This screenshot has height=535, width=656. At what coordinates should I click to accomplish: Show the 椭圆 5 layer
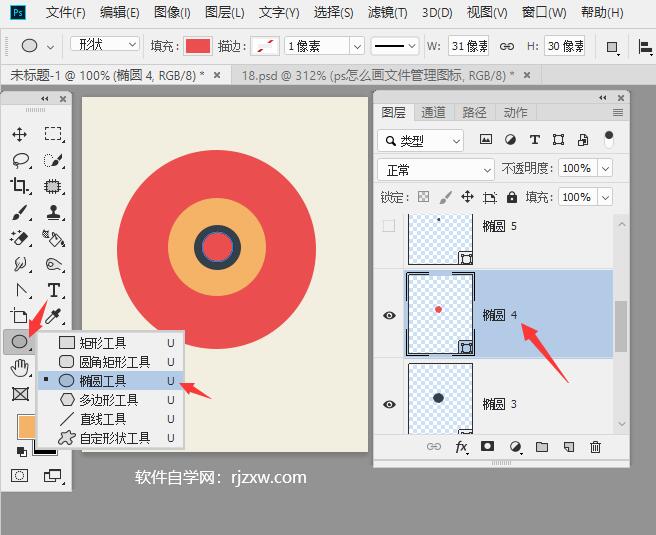point(389,226)
